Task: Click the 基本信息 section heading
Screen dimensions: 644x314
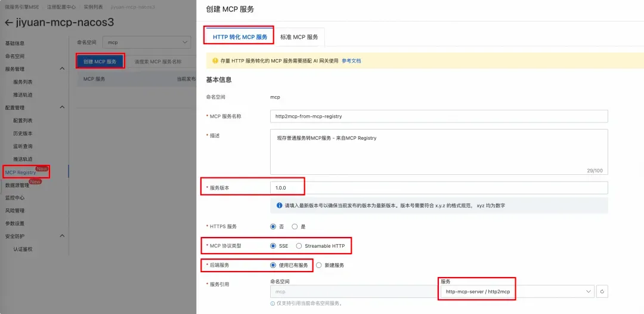Action: pyautogui.click(x=218, y=80)
